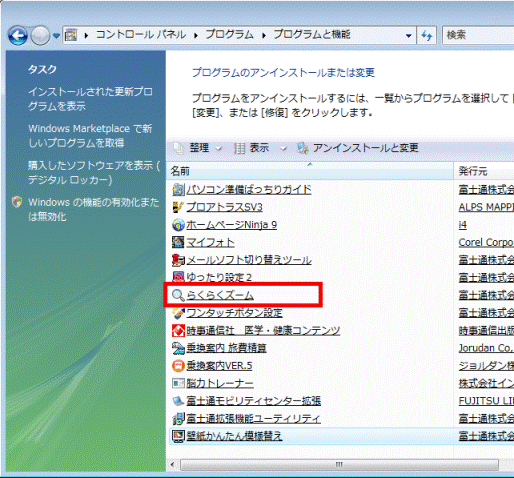Select ゆったり設定 2 in the list
The width and height of the screenshot is (514, 478).
219,277
